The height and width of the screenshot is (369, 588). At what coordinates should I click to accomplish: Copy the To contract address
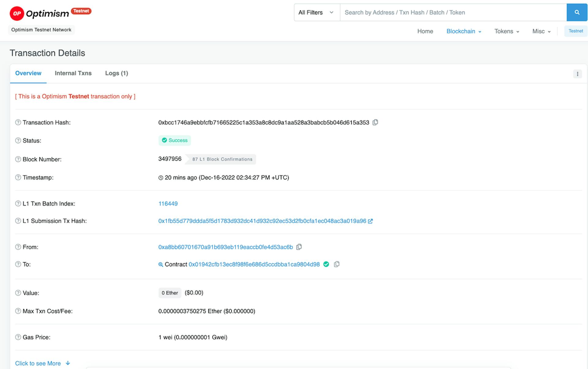point(337,264)
